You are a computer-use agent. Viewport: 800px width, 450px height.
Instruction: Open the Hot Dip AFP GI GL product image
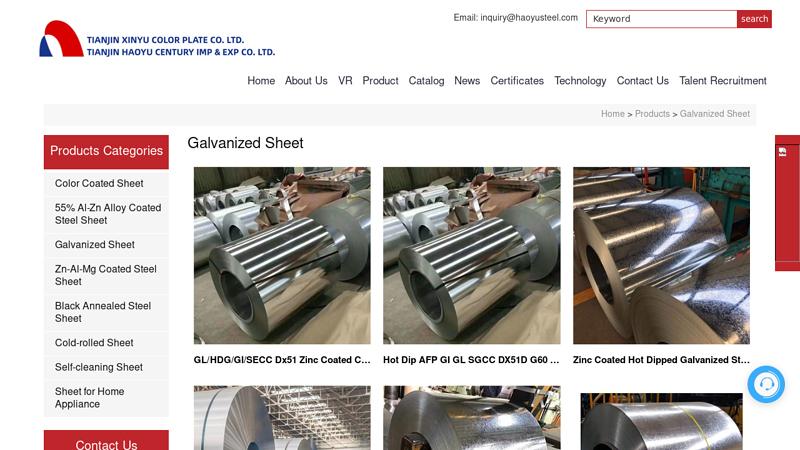(471, 255)
